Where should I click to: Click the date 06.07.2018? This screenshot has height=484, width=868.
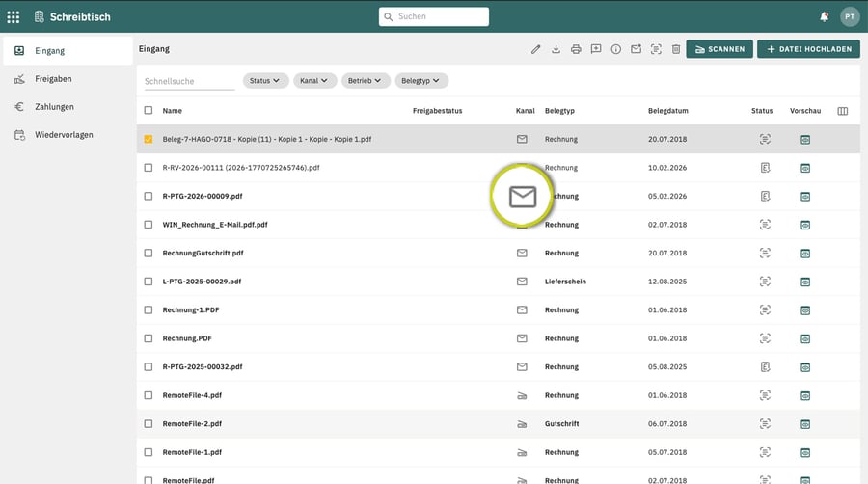pos(667,423)
